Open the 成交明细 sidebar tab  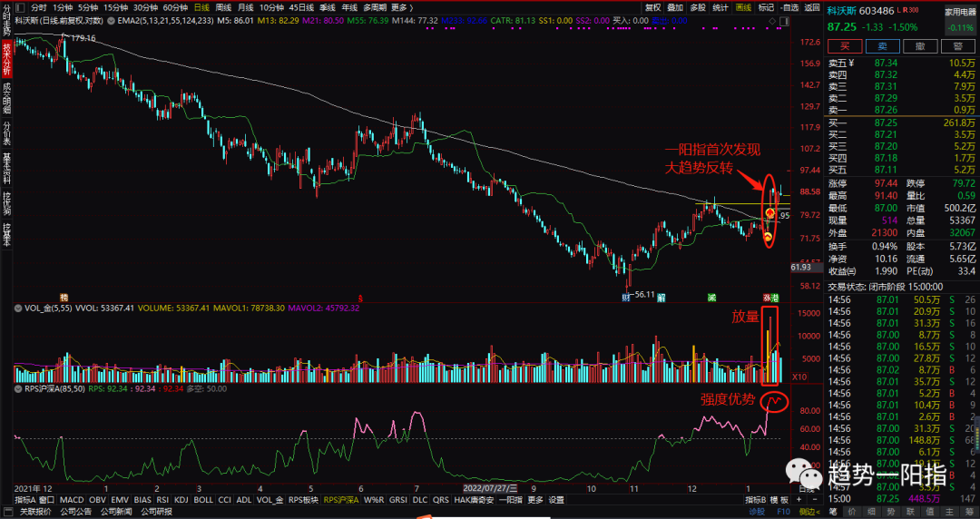click(x=6, y=98)
